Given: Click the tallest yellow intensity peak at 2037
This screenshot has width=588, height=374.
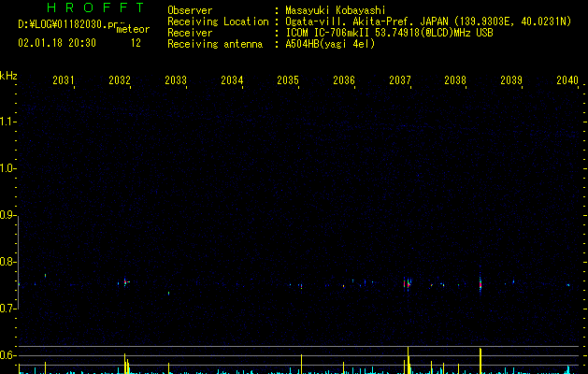Looking at the screenshot, I should [408, 360].
